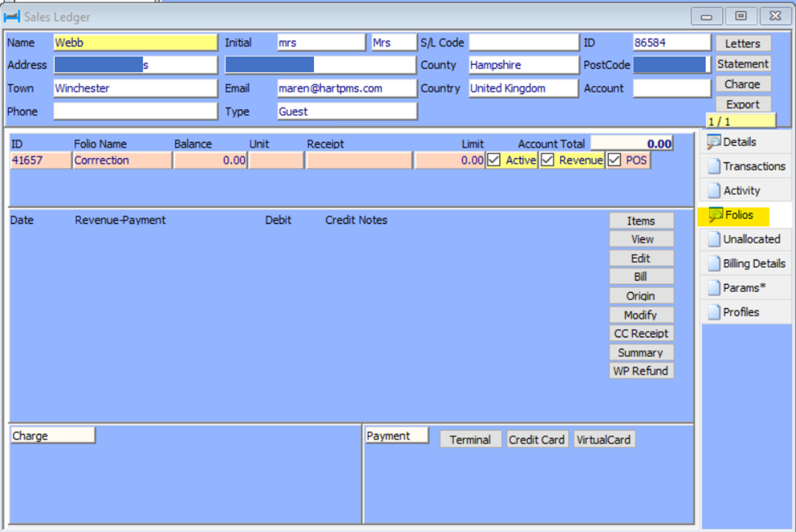
Task: Click the Statement button
Action: tap(743, 64)
